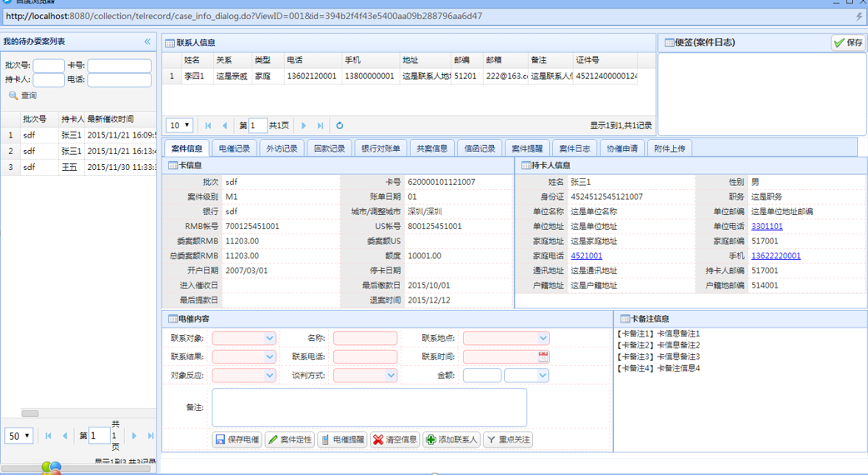868x475 pixels.
Task: Refresh the 联系人信息 contact table
Action: (x=339, y=126)
